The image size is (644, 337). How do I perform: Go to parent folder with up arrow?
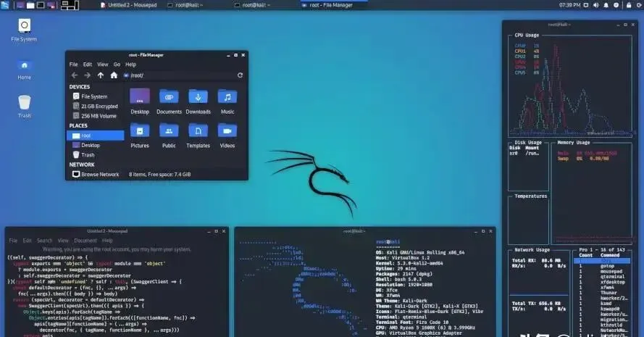pos(101,75)
